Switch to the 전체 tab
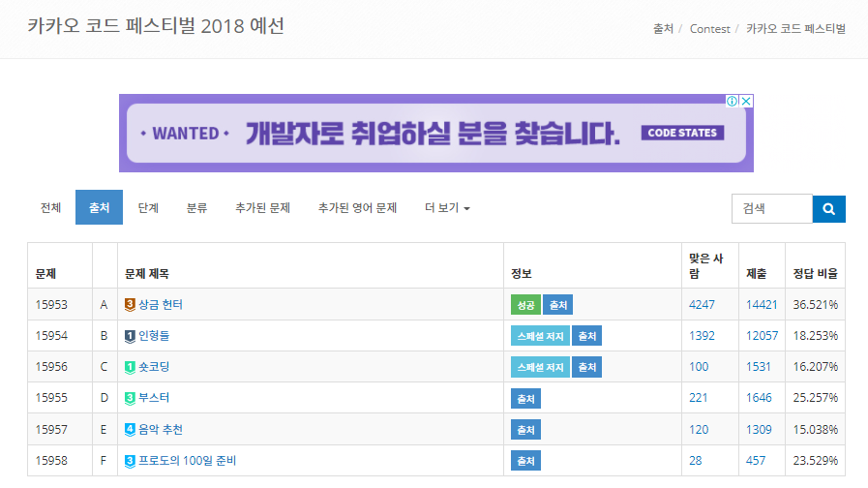Image resolution: width=868 pixels, height=488 pixels. 50,208
